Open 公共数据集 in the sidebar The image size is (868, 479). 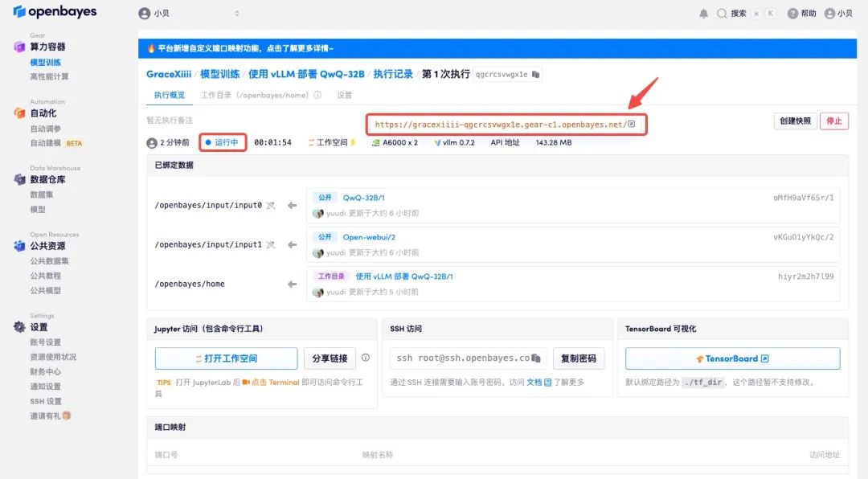pos(49,261)
